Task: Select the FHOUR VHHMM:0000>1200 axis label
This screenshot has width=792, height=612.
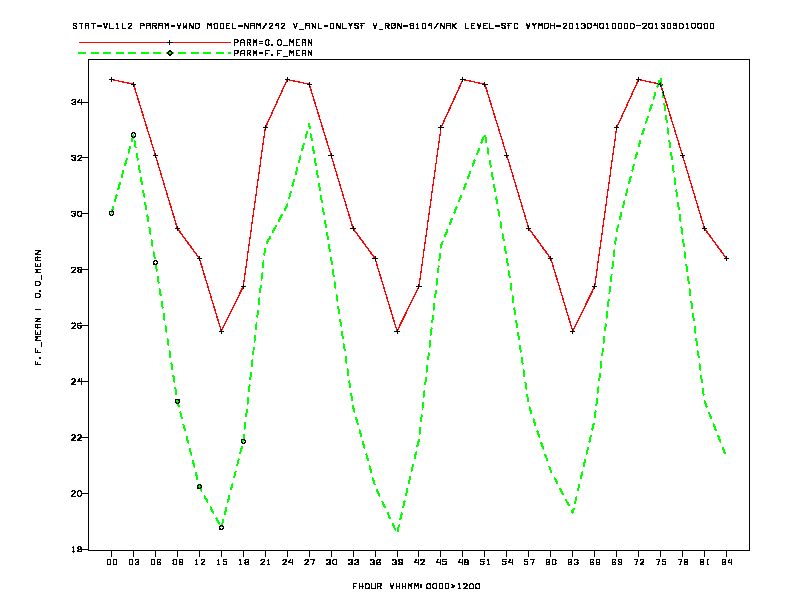Action: pyautogui.click(x=416, y=586)
